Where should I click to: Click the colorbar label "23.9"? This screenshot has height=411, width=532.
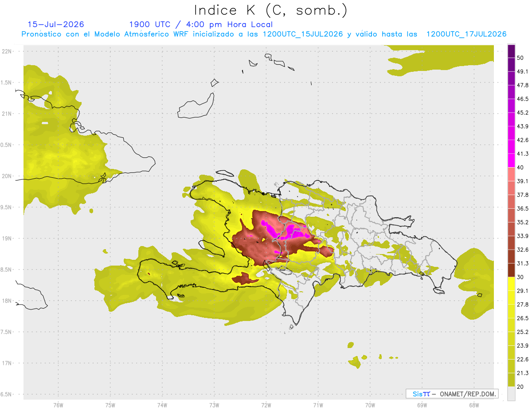(522, 345)
